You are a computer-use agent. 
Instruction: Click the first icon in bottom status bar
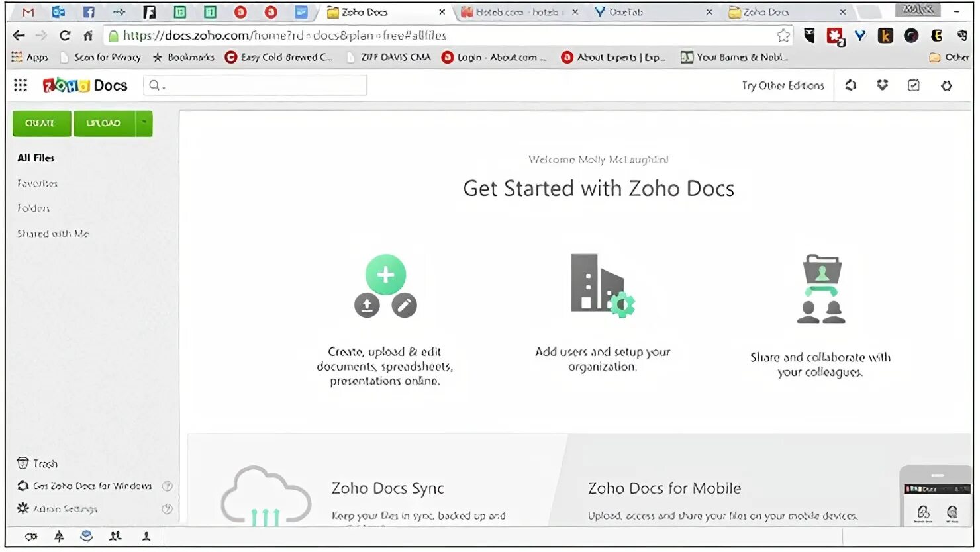31,536
